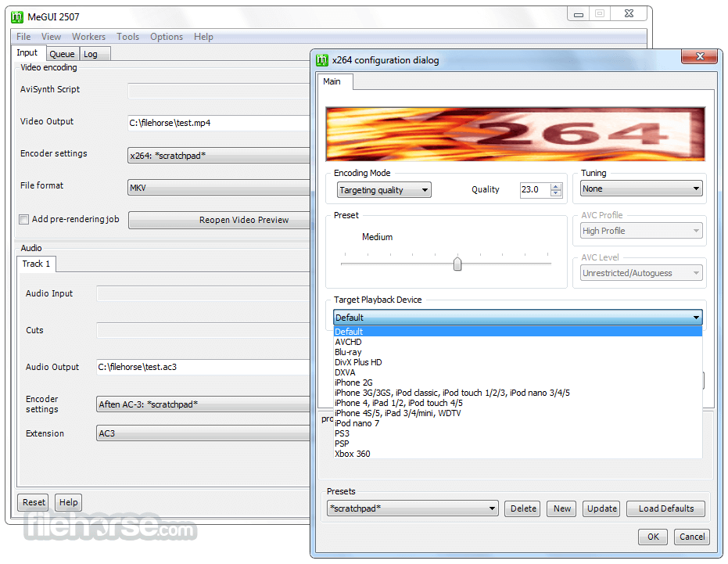Enable Add pre-rendering job checkbox
This screenshot has width=728, height=564.
point(23,219)
